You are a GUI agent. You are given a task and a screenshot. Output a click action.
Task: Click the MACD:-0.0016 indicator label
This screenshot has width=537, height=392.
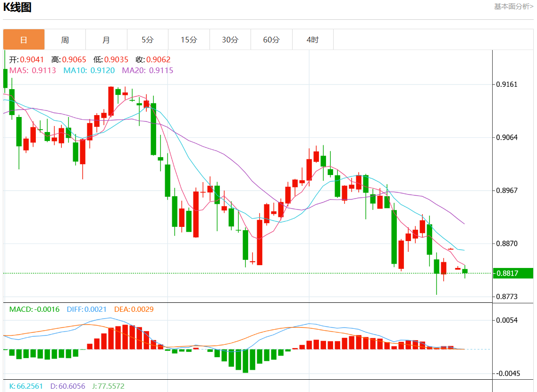[x=34, y=309]
